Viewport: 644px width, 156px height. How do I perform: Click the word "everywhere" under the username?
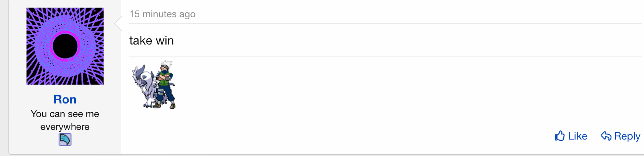coord(65,127)
